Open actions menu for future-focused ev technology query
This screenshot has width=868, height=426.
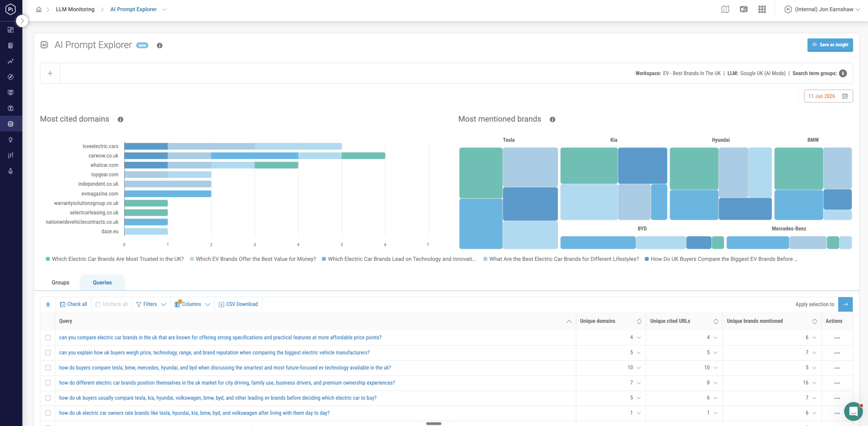click(x=837, y=368)
